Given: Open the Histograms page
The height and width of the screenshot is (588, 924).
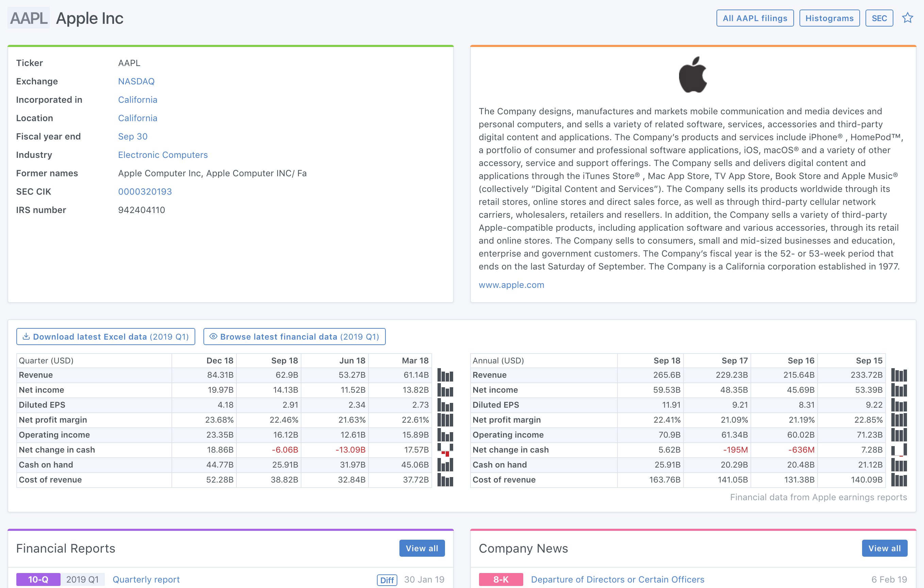Looking at the screenshot, I should tap(829, 18).
